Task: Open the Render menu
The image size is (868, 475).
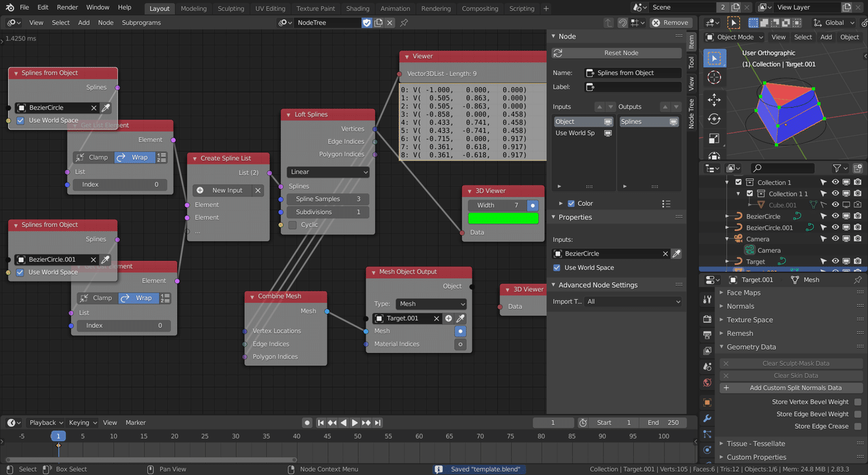Action: coord(67,7)
